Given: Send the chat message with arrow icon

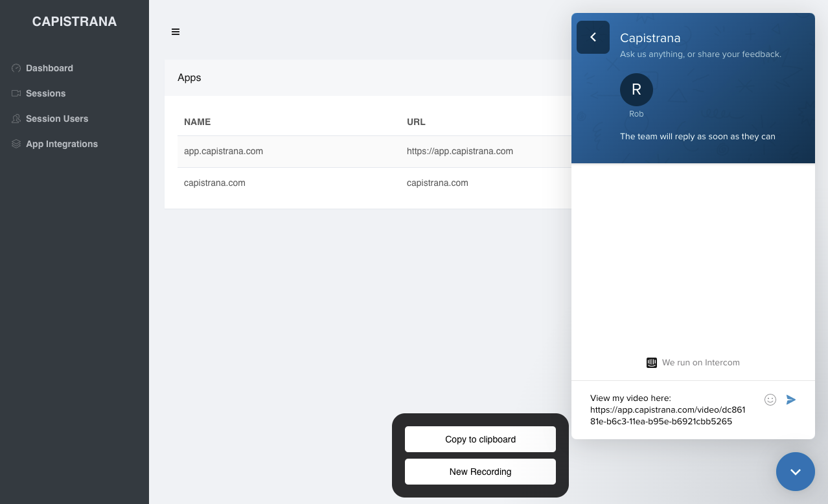Looking at the screenshot, I should [791, 400].
